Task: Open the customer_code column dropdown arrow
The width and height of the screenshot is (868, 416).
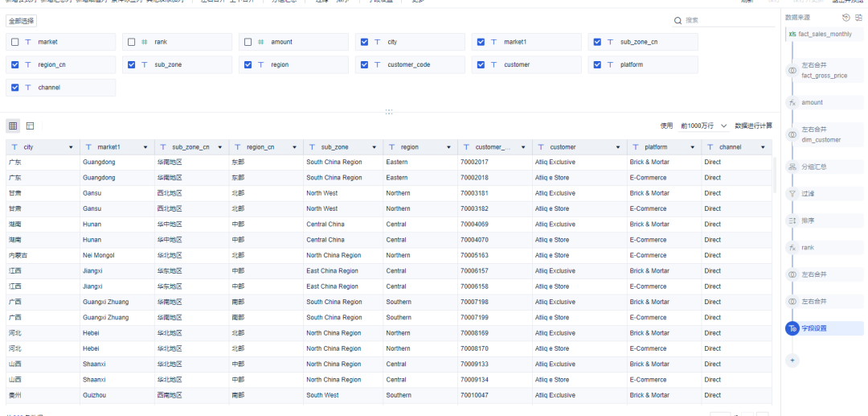Action: click(523, 148)
